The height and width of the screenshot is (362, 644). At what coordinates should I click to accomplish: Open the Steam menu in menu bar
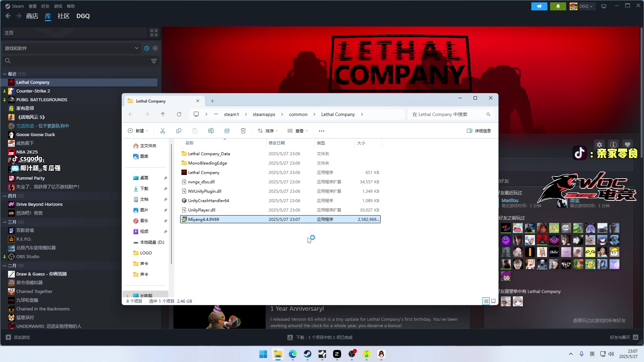14,6
